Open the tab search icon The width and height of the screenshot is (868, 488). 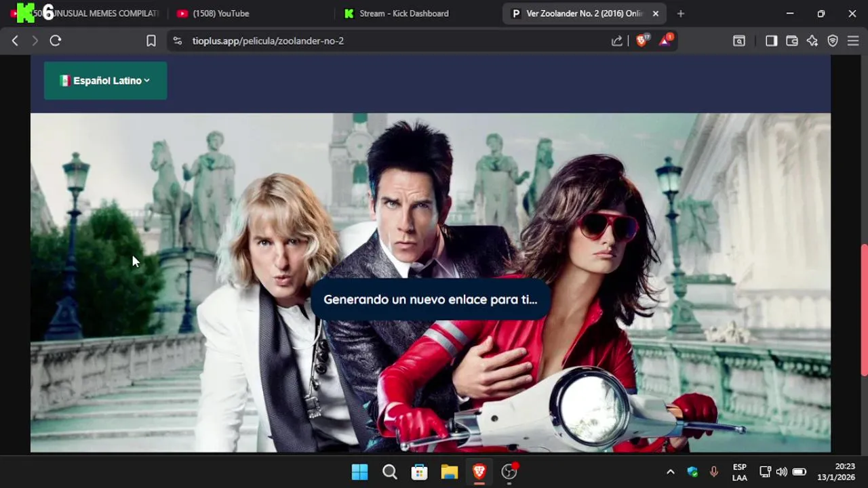click(x=739, y=41)
